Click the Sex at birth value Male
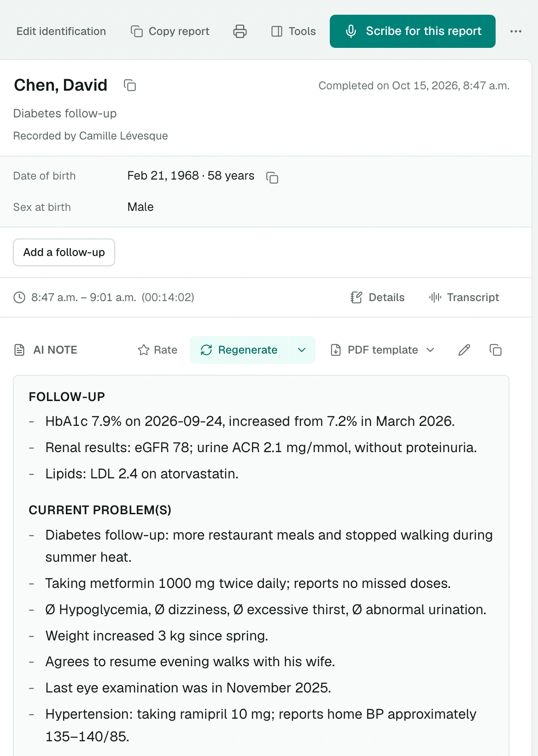This screenshot has height=756, width=538. tap(140, 207)
